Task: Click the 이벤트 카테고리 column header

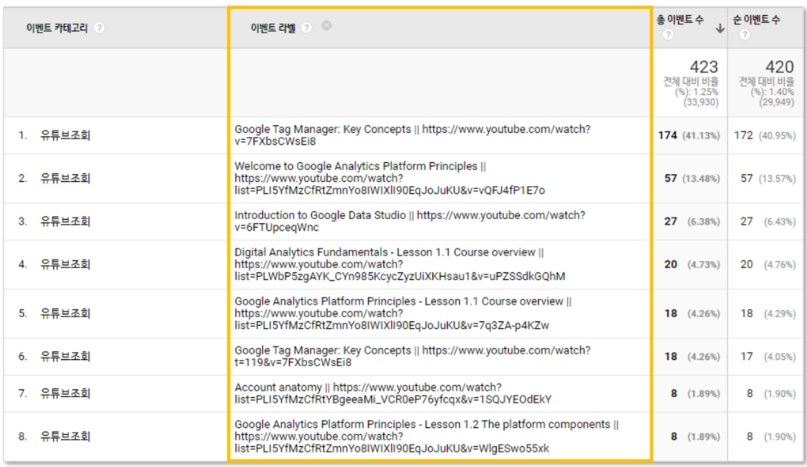Action: [57, 28]
